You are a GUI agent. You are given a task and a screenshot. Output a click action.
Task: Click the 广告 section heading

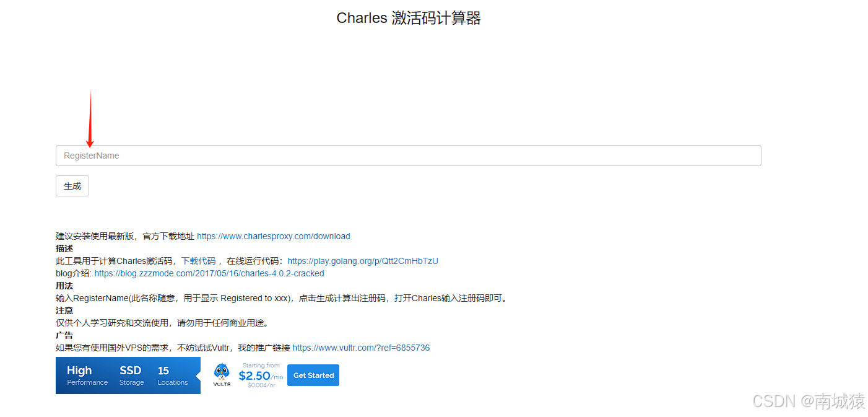tap(64, 335)
